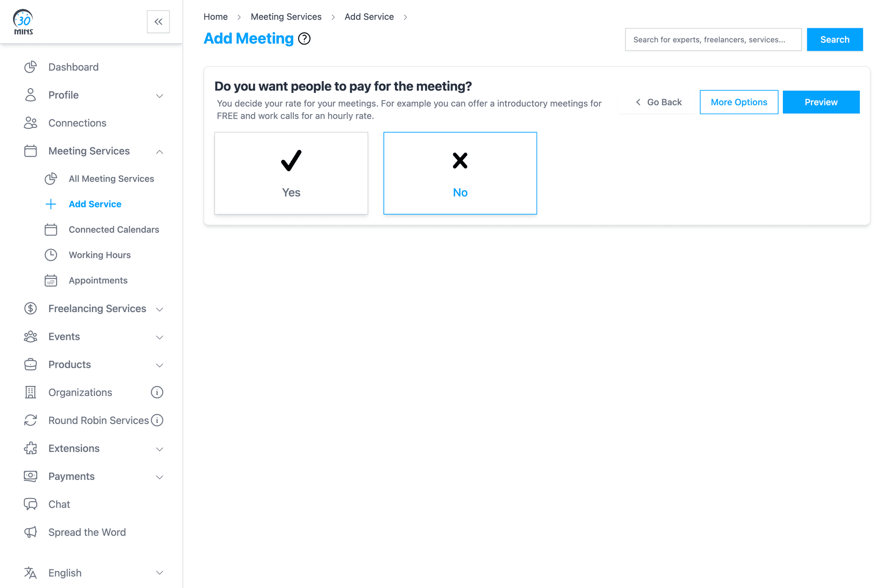Open the Chat bubble icon

[30, 504]
